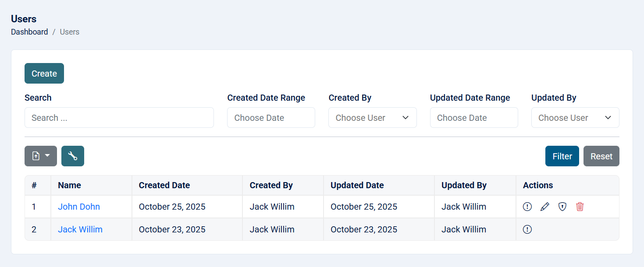Focus the Search text field
The image size is (644, 267).
pyautogui.click(x=119, y=118)
